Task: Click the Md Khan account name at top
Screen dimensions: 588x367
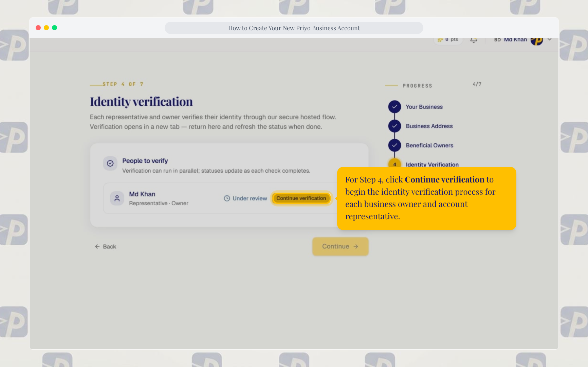Action: click(515, 40)
